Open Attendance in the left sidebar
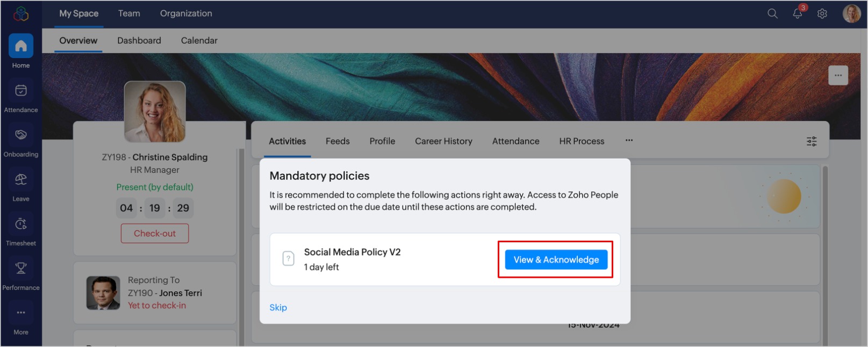868x347 pixels. tap(21, 91)
